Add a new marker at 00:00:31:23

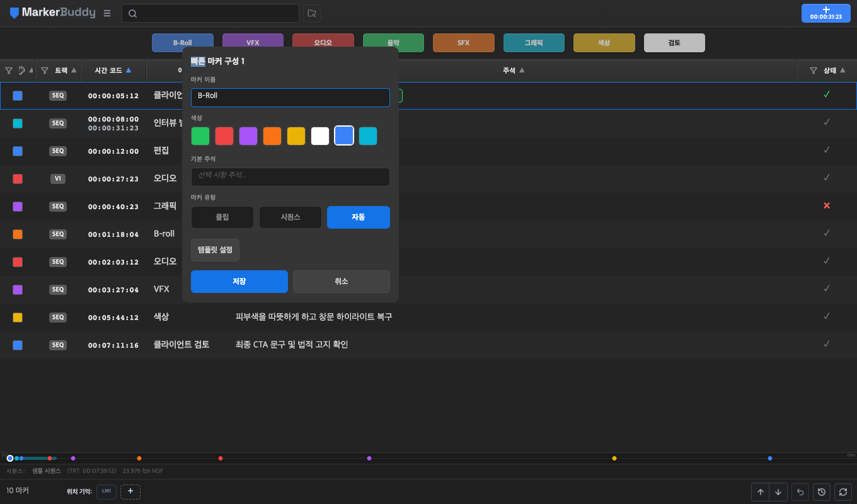point(825,13)
